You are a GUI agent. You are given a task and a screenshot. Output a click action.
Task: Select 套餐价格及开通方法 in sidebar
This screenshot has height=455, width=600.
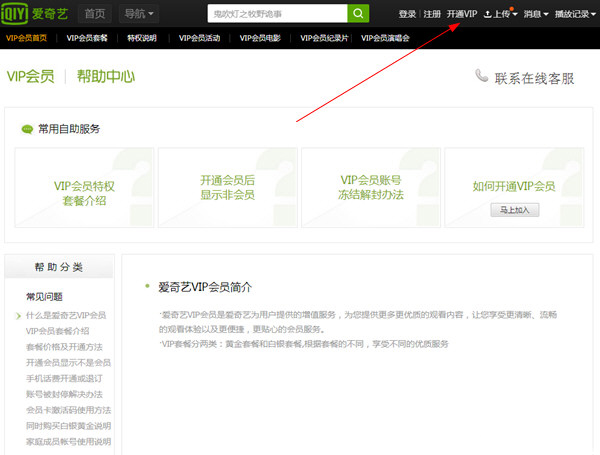[x=64, y=347]
